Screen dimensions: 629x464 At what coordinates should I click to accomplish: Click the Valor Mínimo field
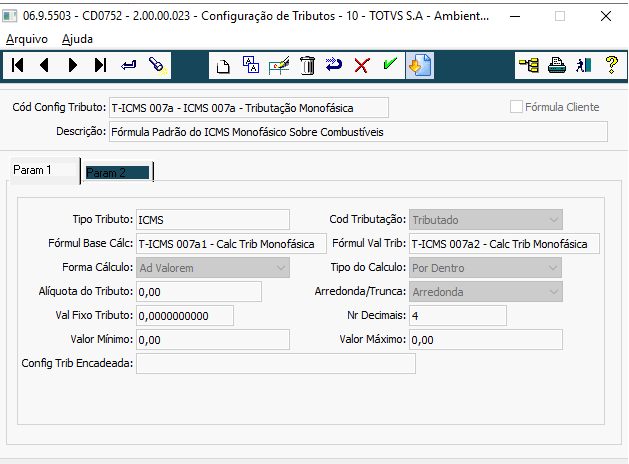coord(213,340)
